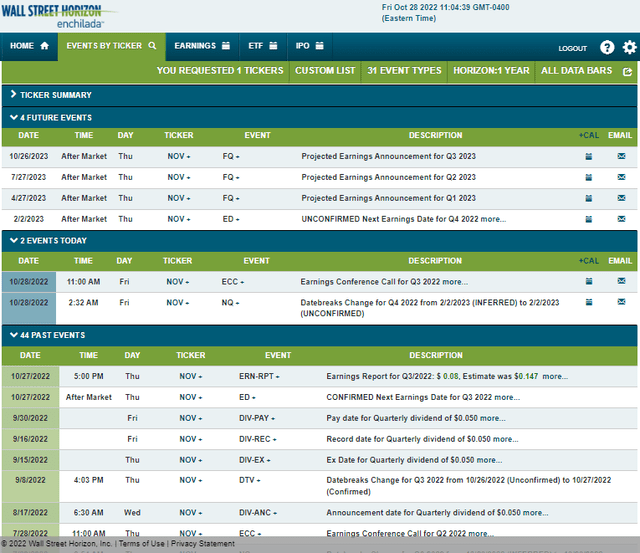This screenshot has height=553, width=640.
Task: Click more link on UNCONFIRMED Next Earnings Date
Action: [x=493, y=219]
